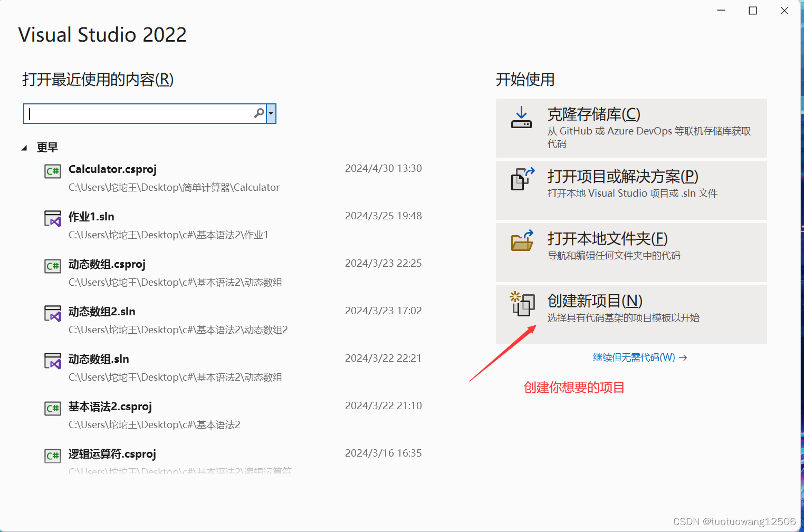Click the solution icon beside 动态数组.sln
The height and width of the screenshot is (532, 804).
coord(53,361)
